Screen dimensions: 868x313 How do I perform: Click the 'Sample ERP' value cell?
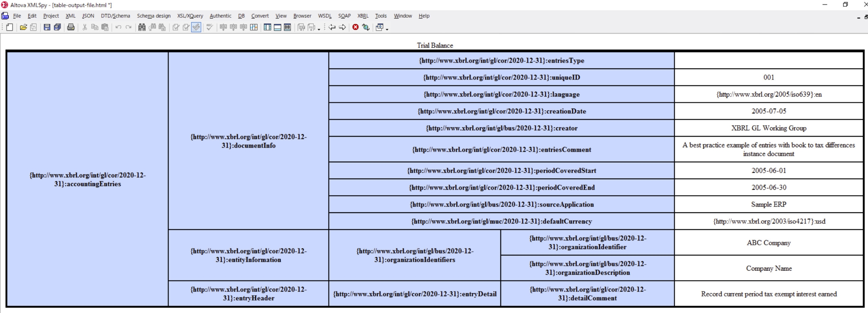point(769,204)
